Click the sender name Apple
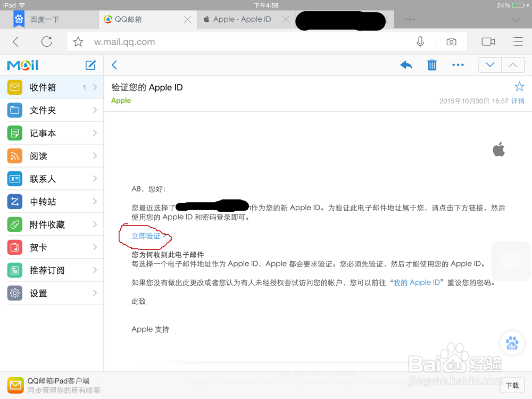The image size is (532, 399). pyautogui.click(x=121, y=101)
